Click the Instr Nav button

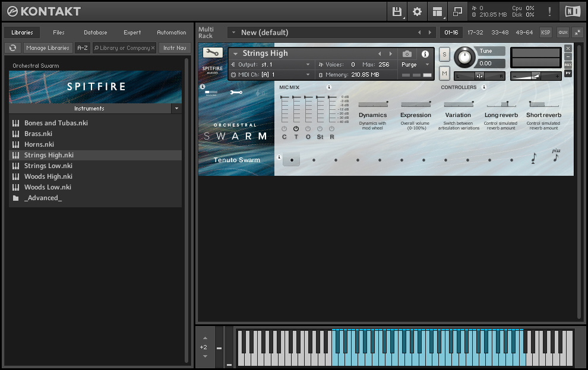175,48
